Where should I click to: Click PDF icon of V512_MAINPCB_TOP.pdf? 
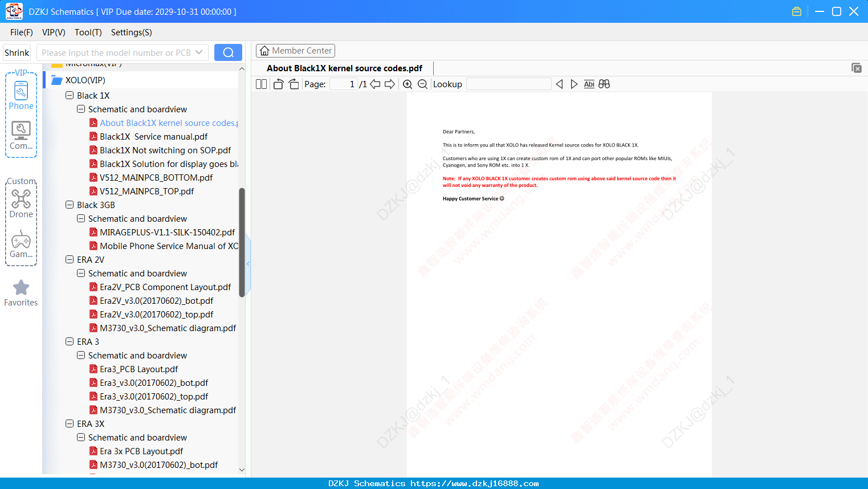coord(93,191)
